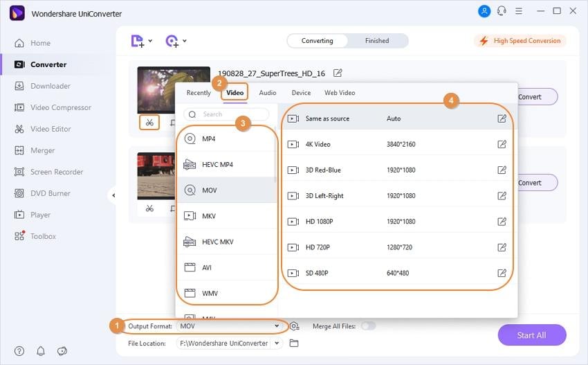Open the Output Format MOV dropdown
This screenshot has height=365, width=588.
point(230,326)
